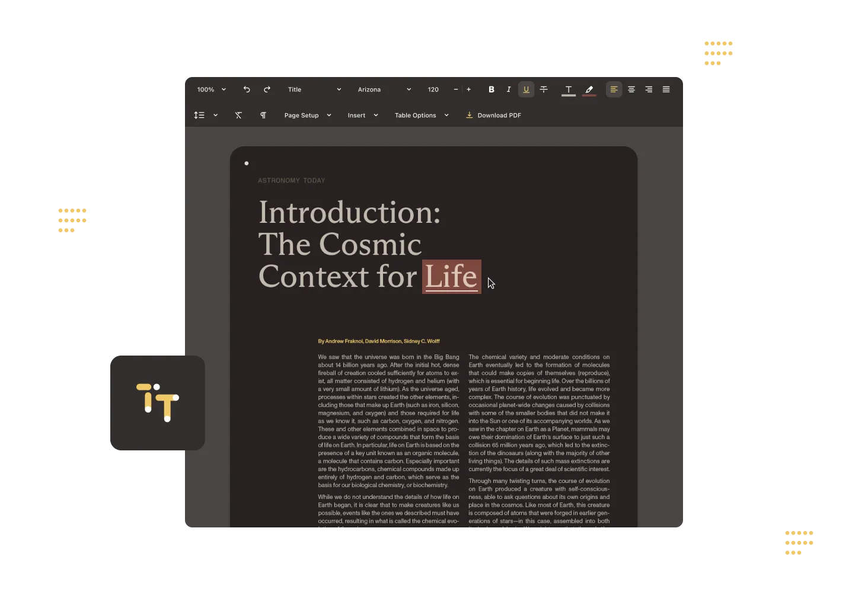This screenshot has width=868, height=608.
Task: Apply strikethrough formatting
Action: pos(544,89)
